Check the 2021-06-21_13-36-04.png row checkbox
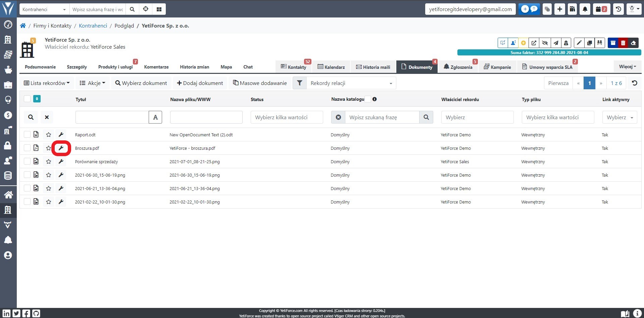Viewport: 644px width, 318px height. click(x=27, y=188)
